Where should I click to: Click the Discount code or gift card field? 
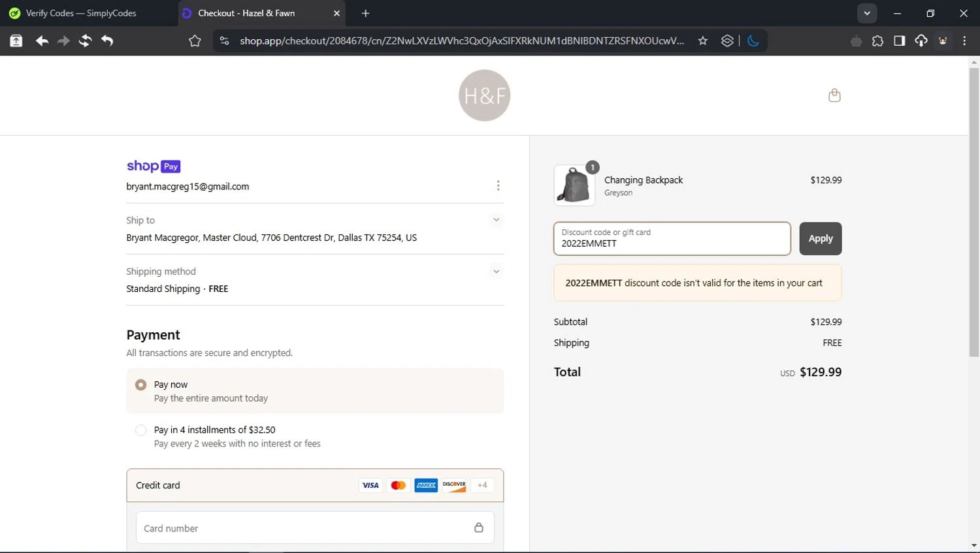click(x=672, y=238)
